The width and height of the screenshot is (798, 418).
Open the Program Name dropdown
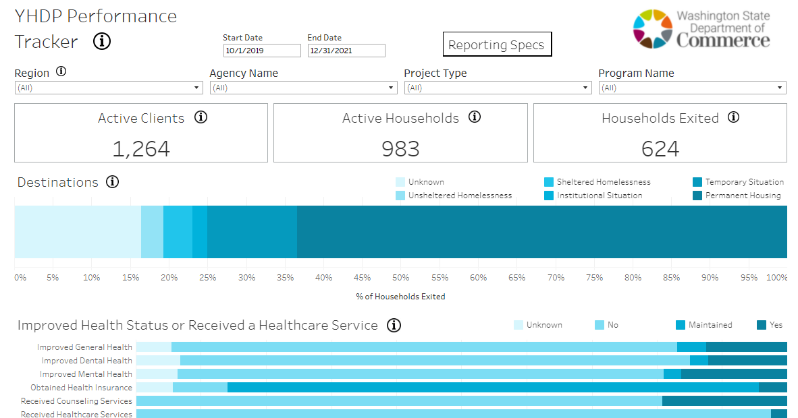[x=691, y=88]
